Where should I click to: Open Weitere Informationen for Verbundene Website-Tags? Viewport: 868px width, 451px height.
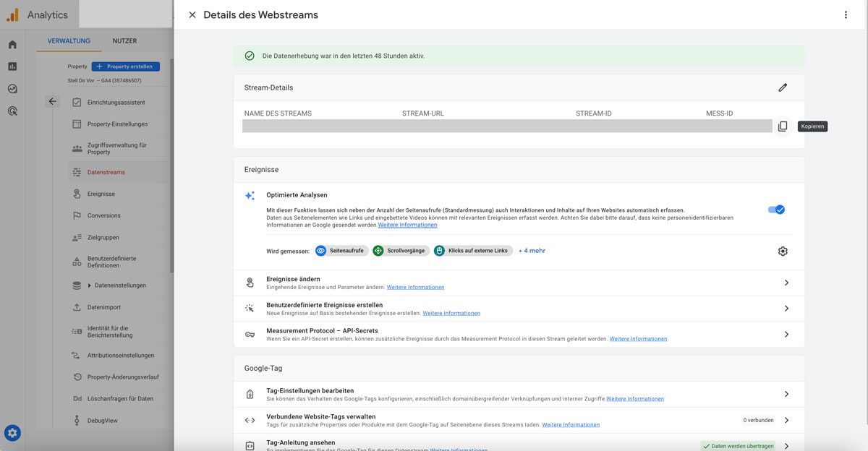571,424
